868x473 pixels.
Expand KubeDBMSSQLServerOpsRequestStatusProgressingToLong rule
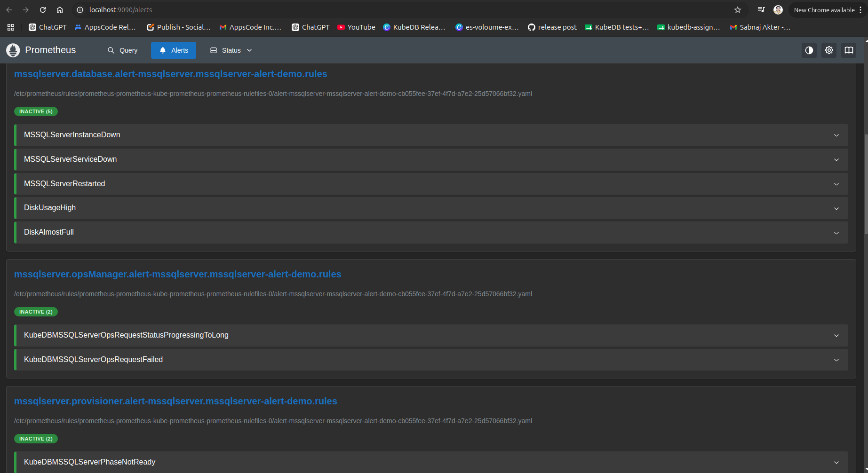tap(431, 335)
